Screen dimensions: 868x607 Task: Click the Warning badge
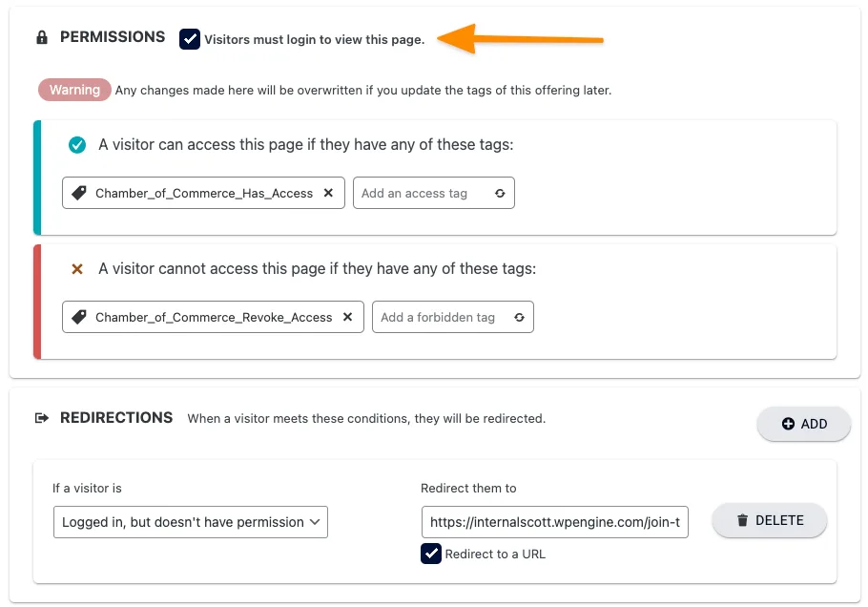point(74,90)
